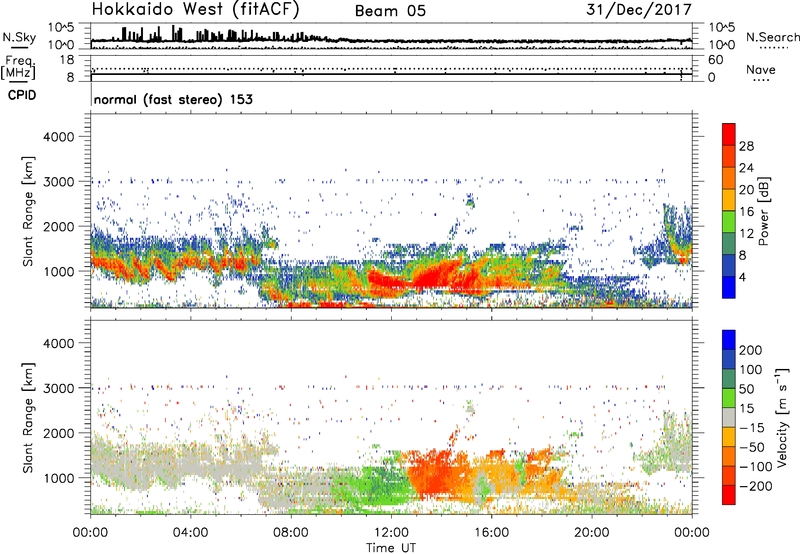
Task: Click the '4' power colorbar tick label
Action: 743,277
